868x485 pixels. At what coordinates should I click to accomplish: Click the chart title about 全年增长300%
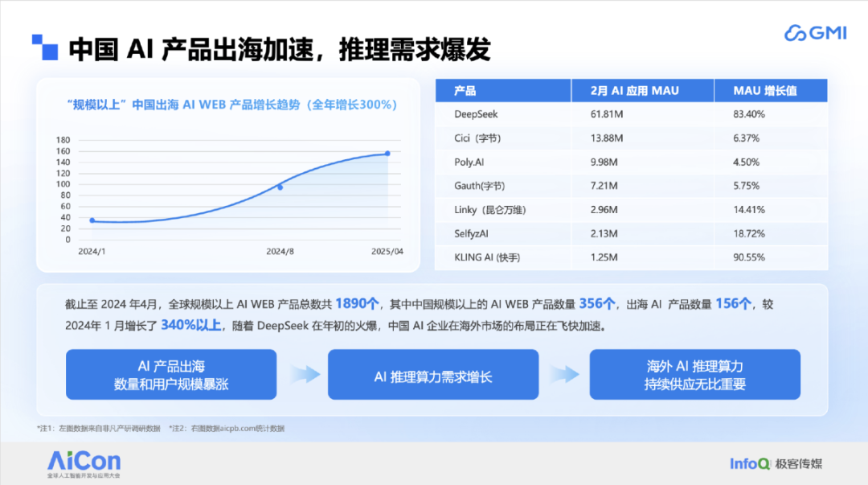tap(232, 105)
